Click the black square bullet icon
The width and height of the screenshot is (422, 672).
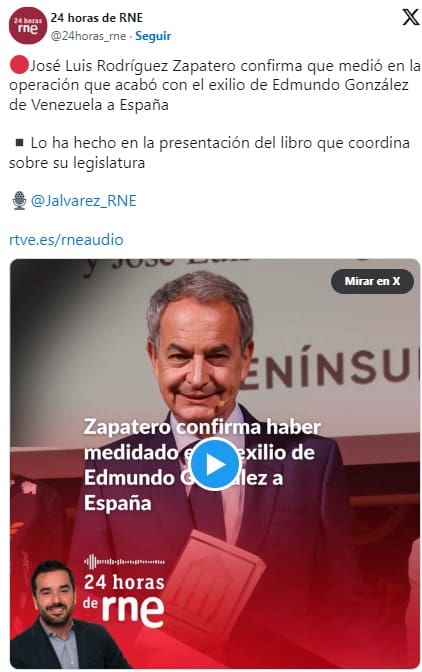(x=19, y=143)
